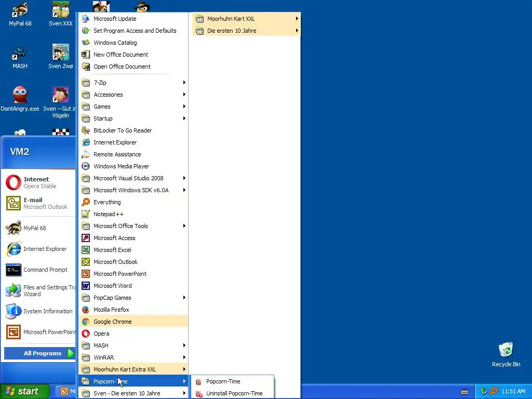Select the MASH desktop shortcut
This screenshot has height=399, width=532.
[x=20, y=58]
